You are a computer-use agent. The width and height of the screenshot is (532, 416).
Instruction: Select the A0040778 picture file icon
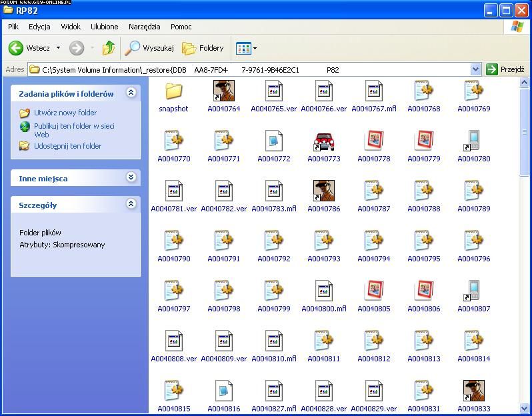tap(373, 141)
